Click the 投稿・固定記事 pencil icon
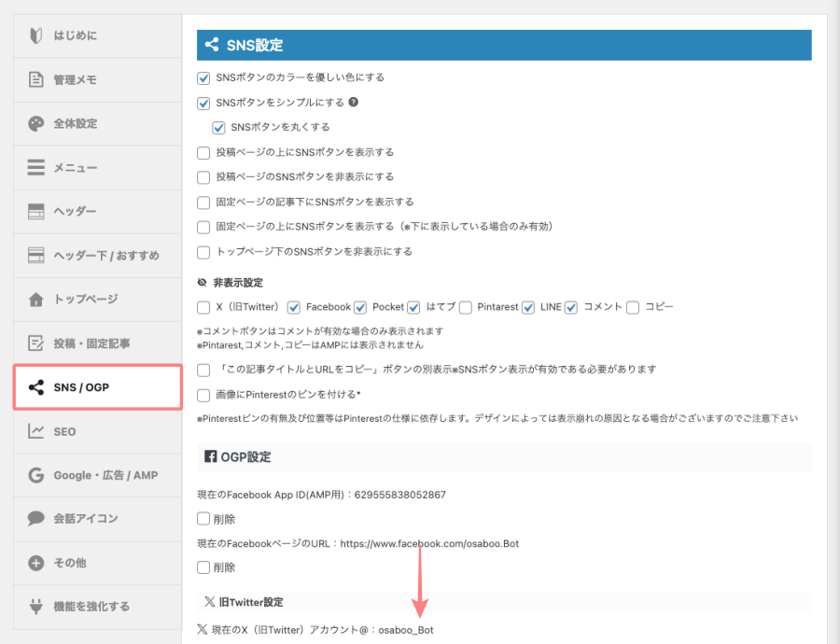This screenshot has width=840, height=644. 37,343
